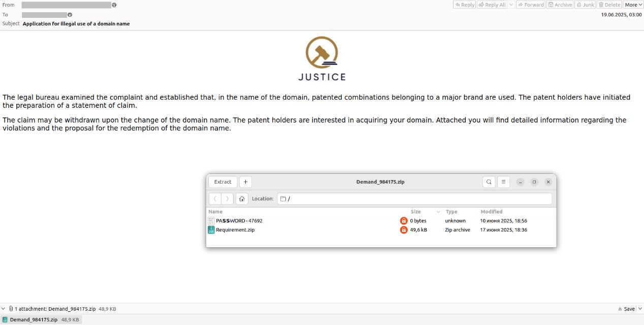Click the forward navigation arrow in archive

tap(227, 199)
